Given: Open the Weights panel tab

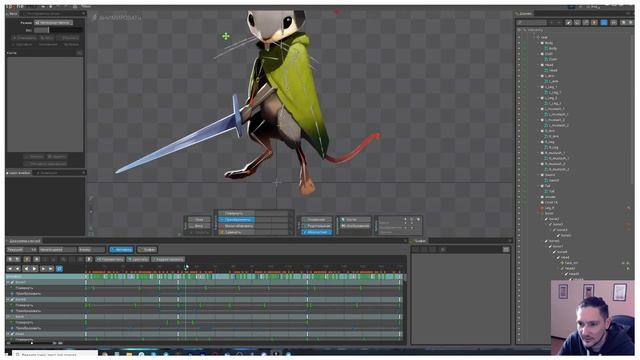Looking at the screenshot, I should pyautogui.click(x=12, y=13).
